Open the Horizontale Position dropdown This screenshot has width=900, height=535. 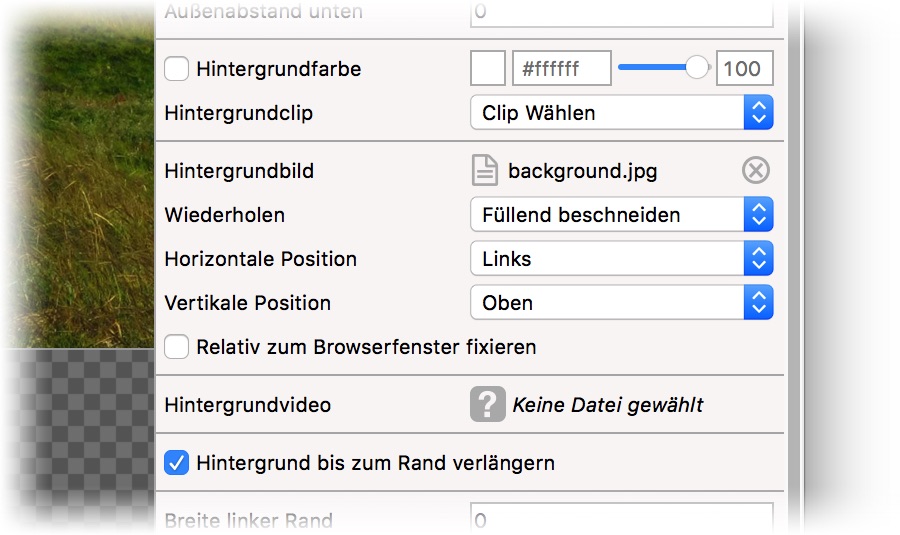tap(621, 259)
